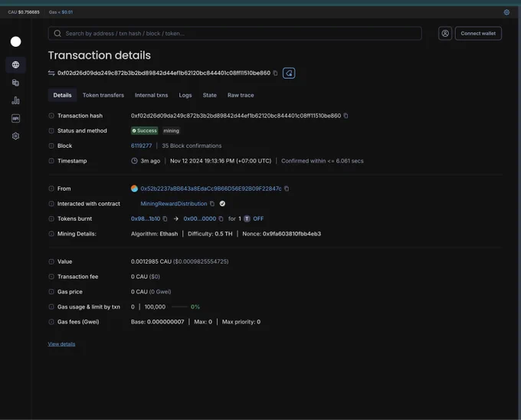Click the info icon beside Value

[51, 261]
